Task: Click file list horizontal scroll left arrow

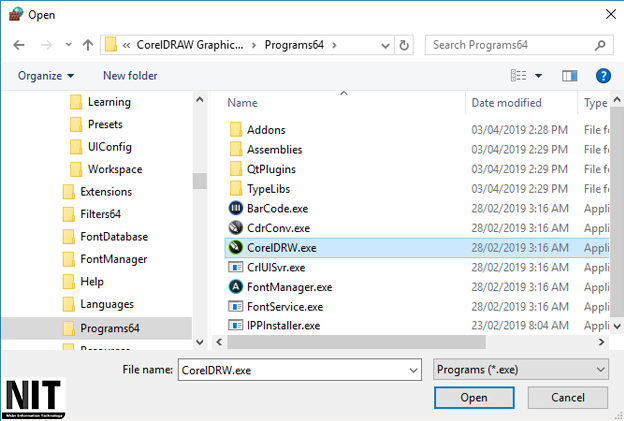Action: pyautogui.click(x=219, y=342)
